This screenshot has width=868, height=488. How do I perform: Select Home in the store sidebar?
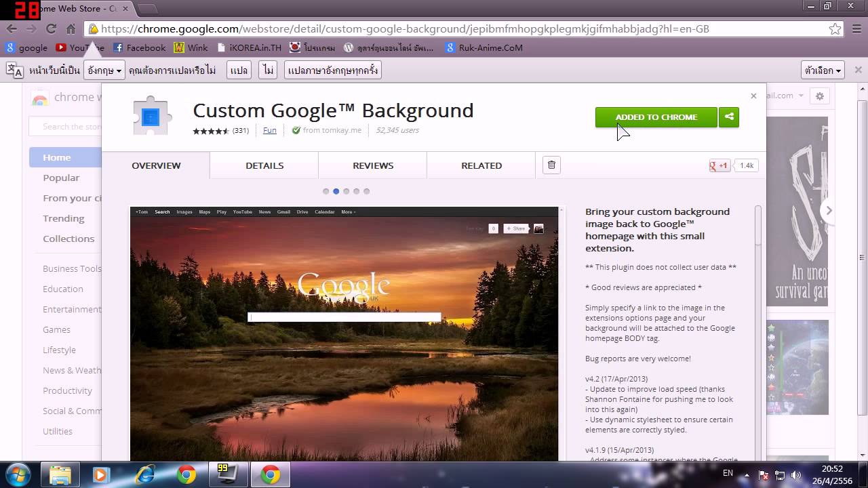pyautogui.click(x=65, y=157)
